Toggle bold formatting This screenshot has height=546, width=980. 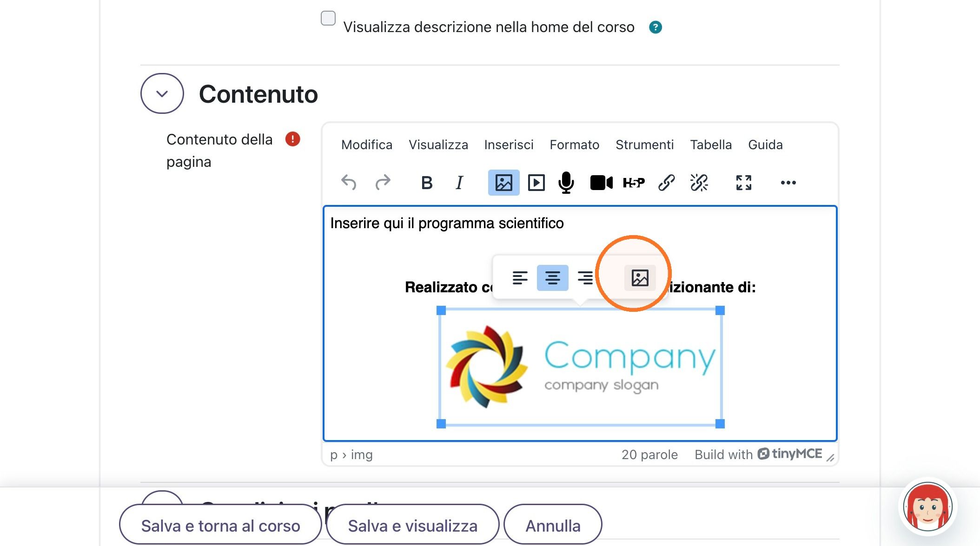click(427, 183)
